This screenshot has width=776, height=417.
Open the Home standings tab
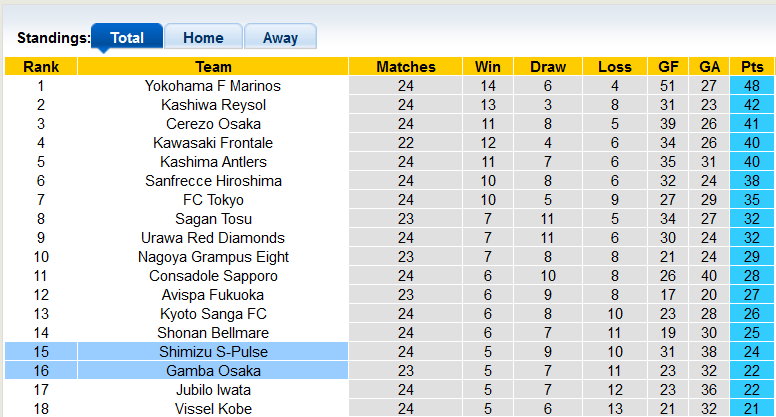point(203,38)
